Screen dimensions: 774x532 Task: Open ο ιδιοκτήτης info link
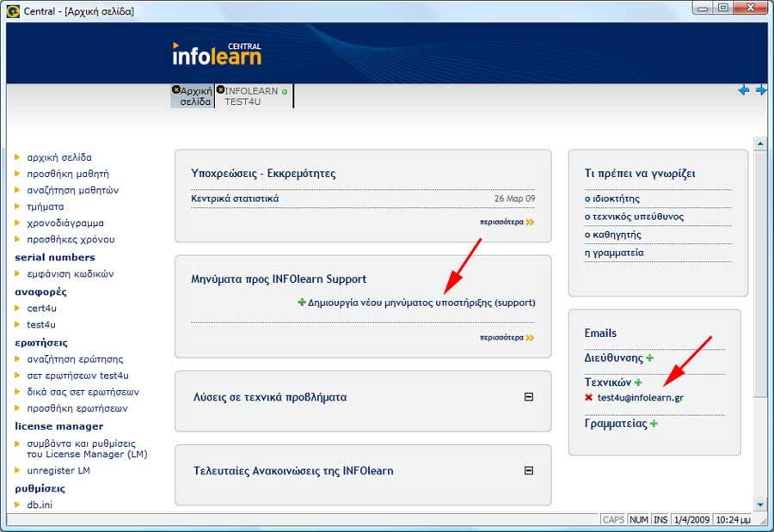[612, 199]
